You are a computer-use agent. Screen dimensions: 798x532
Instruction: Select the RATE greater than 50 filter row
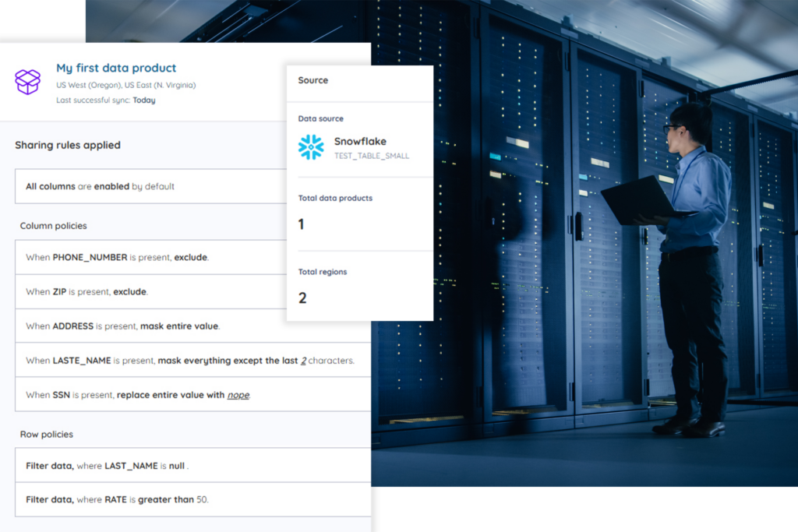[193, 499]
